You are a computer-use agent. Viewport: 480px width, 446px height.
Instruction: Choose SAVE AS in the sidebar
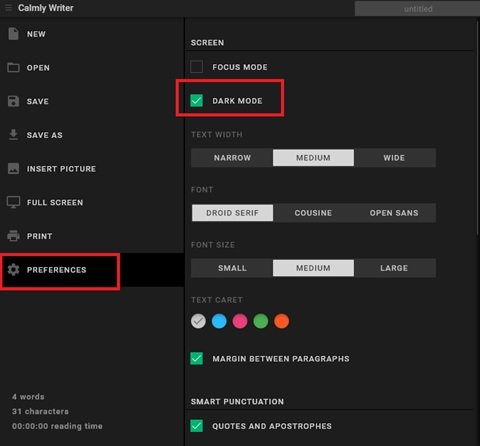pyautogui.click(x=92, y=135)
